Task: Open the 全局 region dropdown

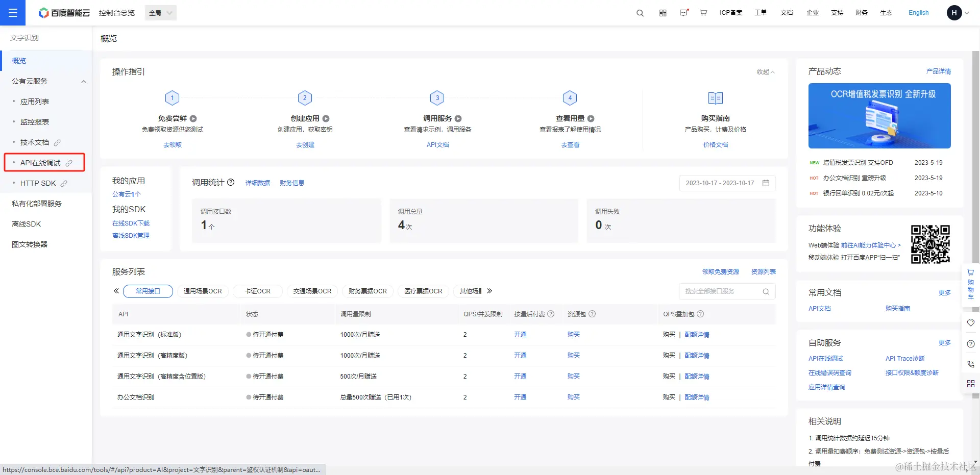Action: [161, 13]
